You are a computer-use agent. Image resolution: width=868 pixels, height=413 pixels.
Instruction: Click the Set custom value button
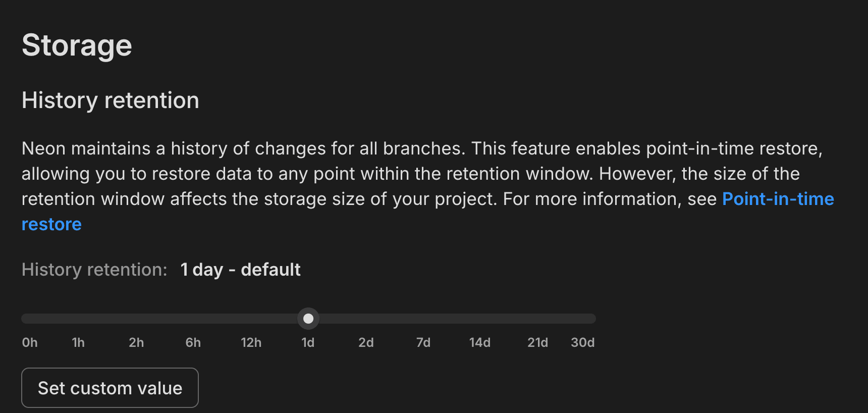click(x=110, y=388)
